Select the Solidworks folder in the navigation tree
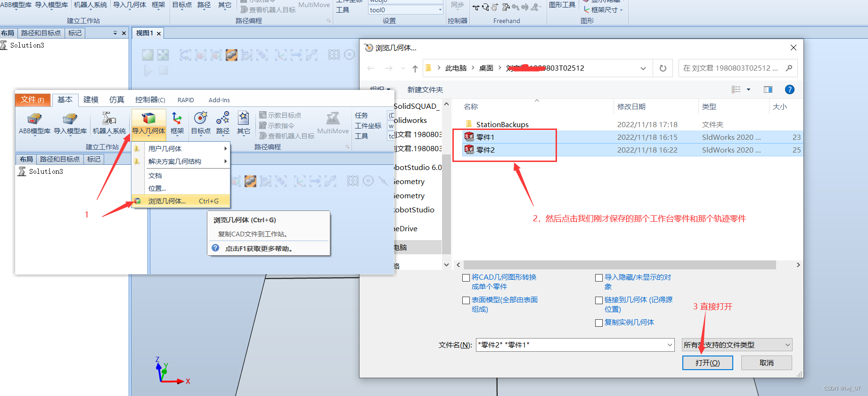The height and width of the screenshot is (396, 868). [410, 121]
